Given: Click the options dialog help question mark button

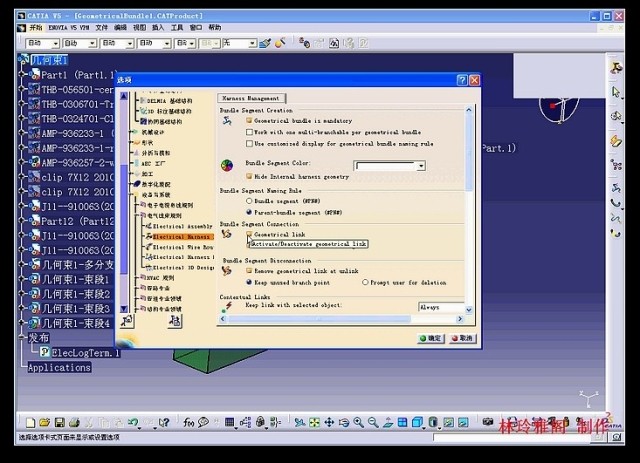Looking at the screenshot, I should click(462, 80).
